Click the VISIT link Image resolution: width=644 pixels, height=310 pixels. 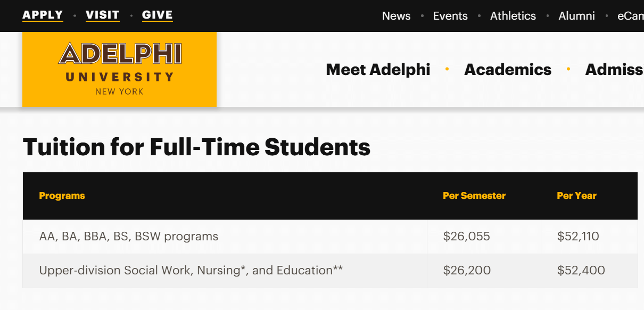[102, 15]
